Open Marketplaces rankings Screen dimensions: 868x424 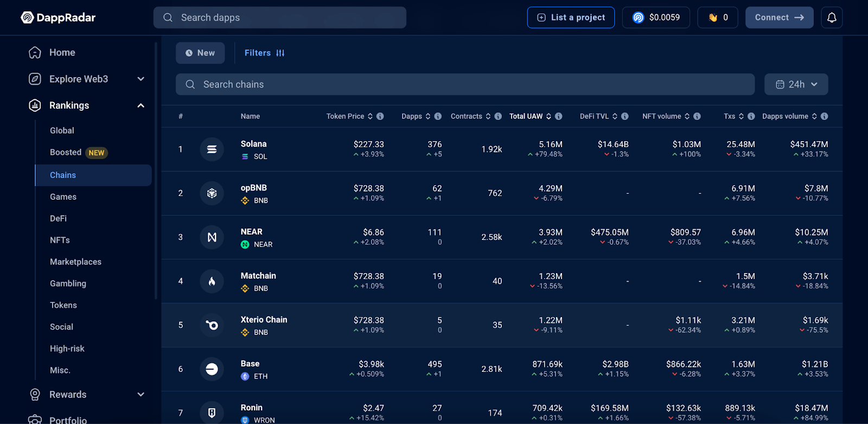pyautogui.click(x=75, y=262)
